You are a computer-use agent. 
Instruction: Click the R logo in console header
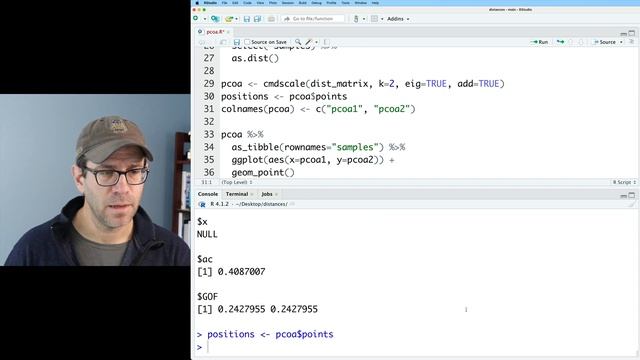coord(202,204)
